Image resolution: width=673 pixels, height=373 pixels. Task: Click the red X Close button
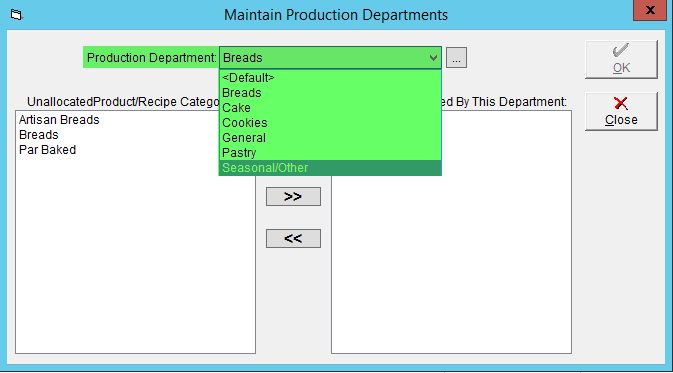[x=621, y=111]
